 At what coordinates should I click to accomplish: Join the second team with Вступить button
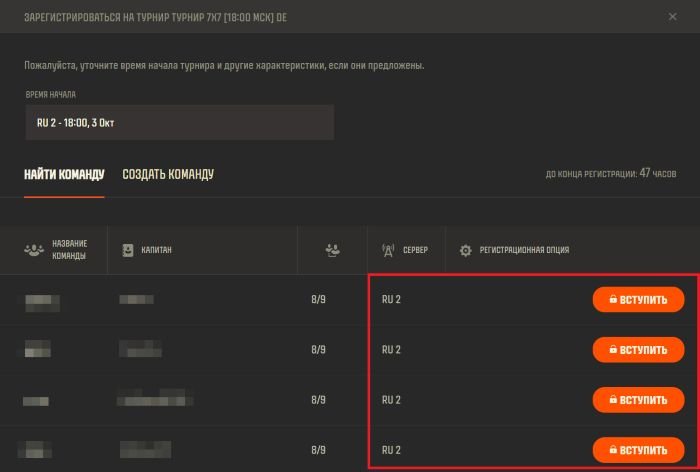pos(638,350)
